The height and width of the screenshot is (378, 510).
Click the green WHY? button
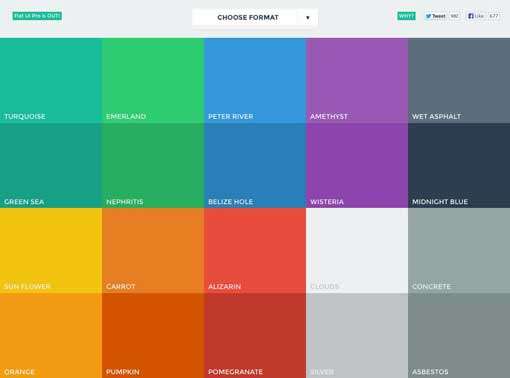coord(406,16)
